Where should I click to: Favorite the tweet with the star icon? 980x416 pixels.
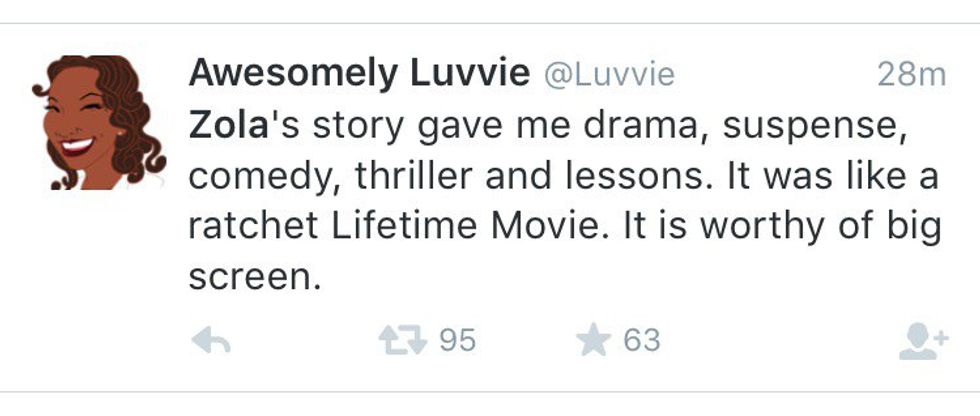point(594,341)
